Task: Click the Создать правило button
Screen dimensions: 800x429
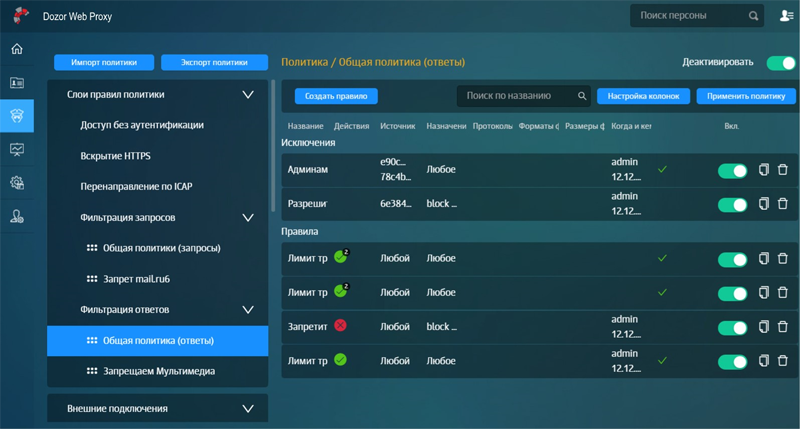Action: pyautogui.click(x=336, y=96)
